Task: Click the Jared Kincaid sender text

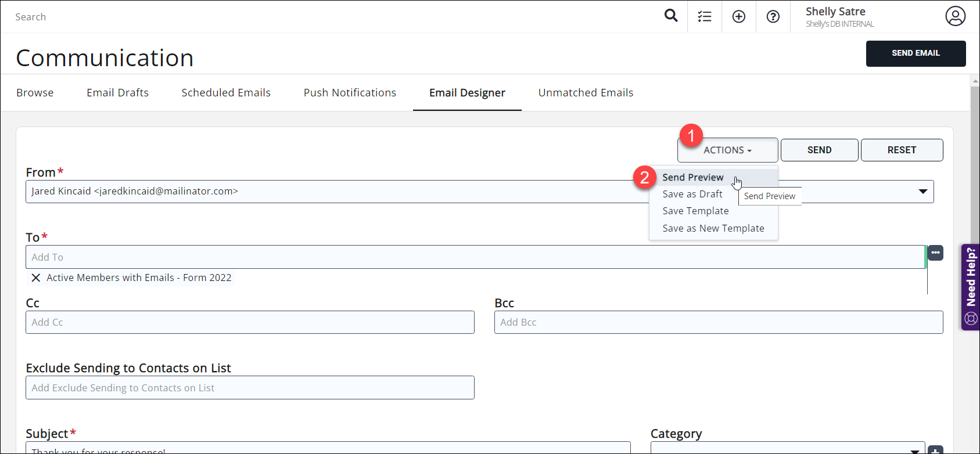Action: (x=135, y=191)
